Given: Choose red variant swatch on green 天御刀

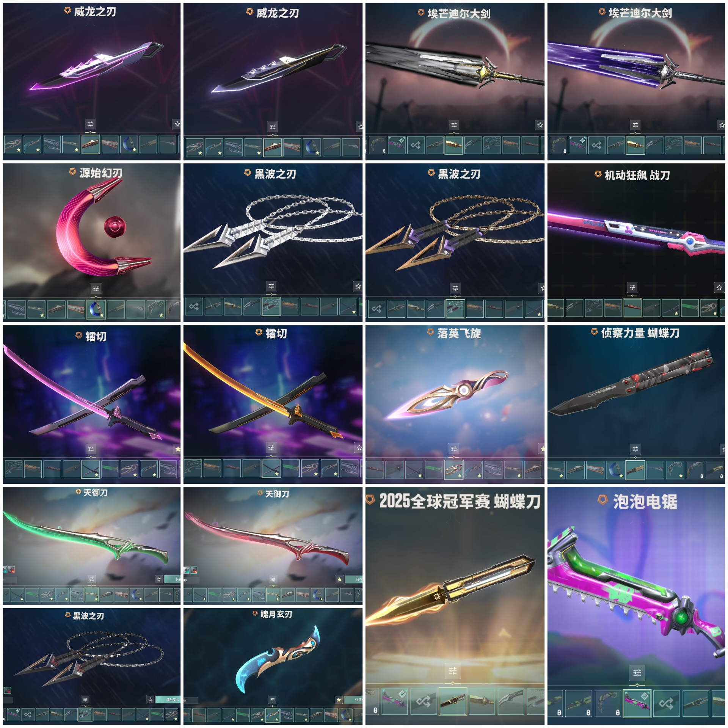Looking at the screenshot, I should pos(11,570).
